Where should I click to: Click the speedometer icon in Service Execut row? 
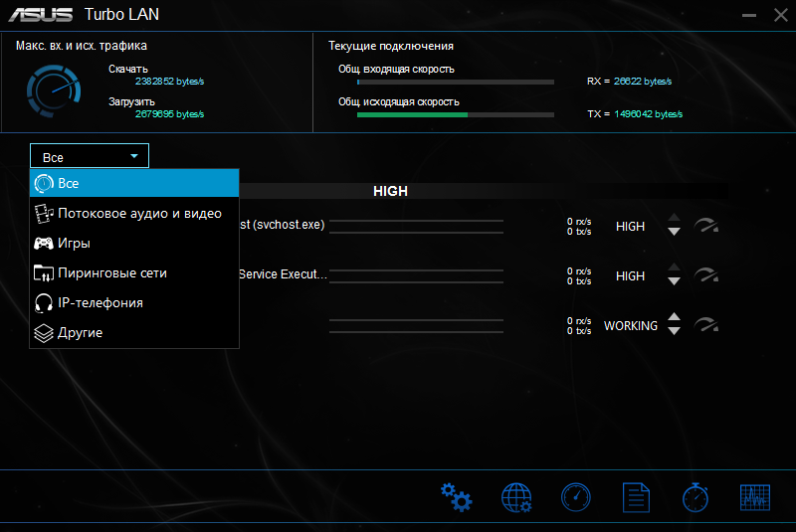pyautogui.click(x=706, y=274)
